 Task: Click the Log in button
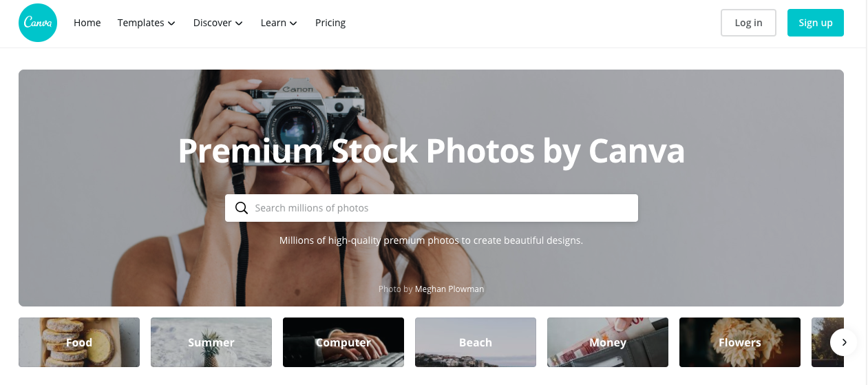tap(748, 23)
